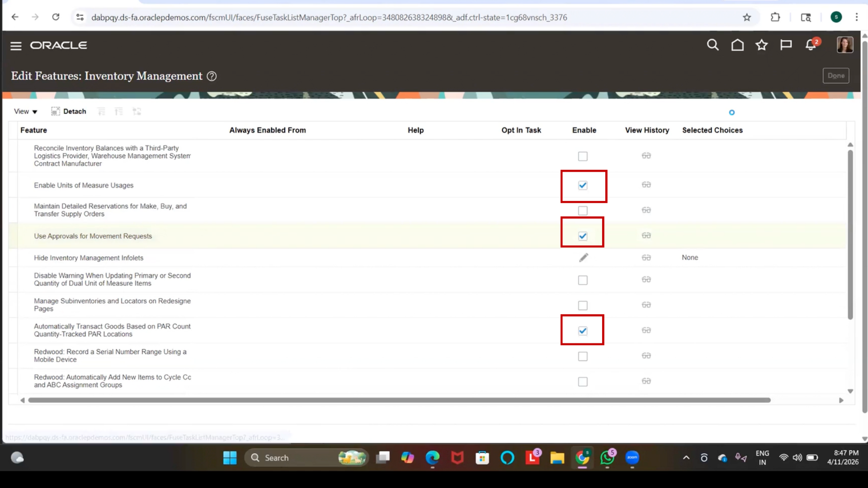This screenshot has width=868, height=488.
Task: Click the None selected choices cell
Action: point(690,257)
